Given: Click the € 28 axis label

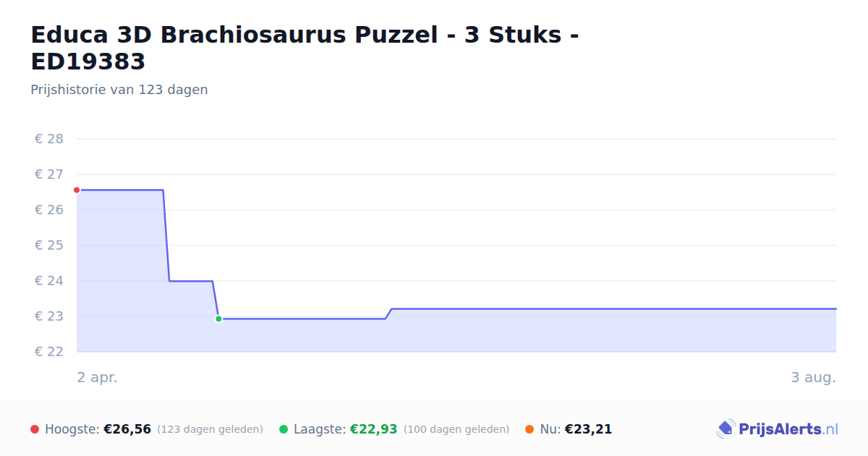Looking at the screenshot, I should click(x=49, y=139).
